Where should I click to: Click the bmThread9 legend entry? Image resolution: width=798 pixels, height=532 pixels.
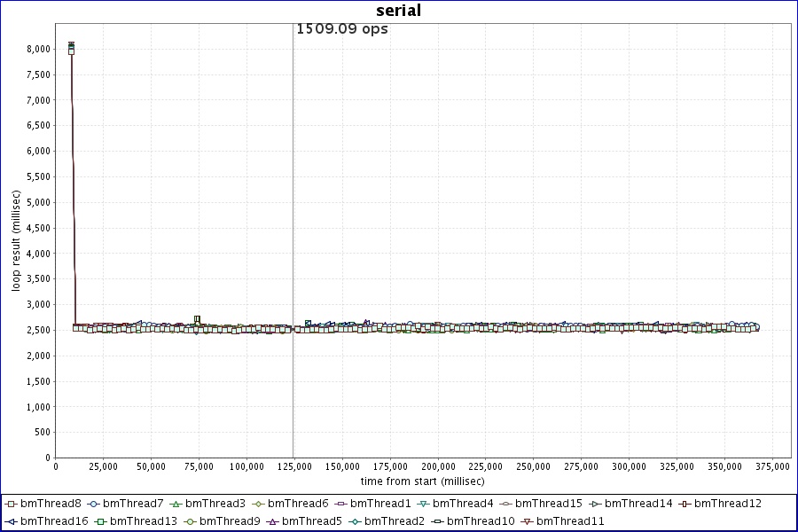230,521
